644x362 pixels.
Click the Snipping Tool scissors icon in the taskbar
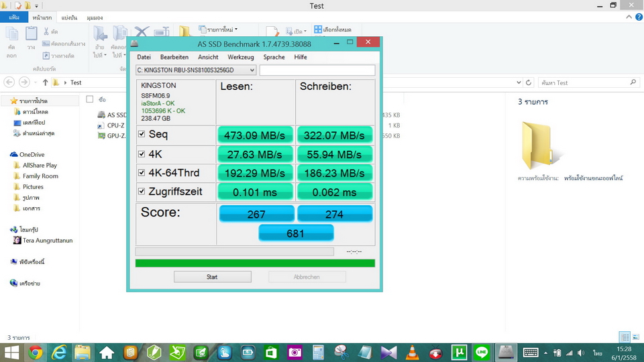tap(341, 353)
